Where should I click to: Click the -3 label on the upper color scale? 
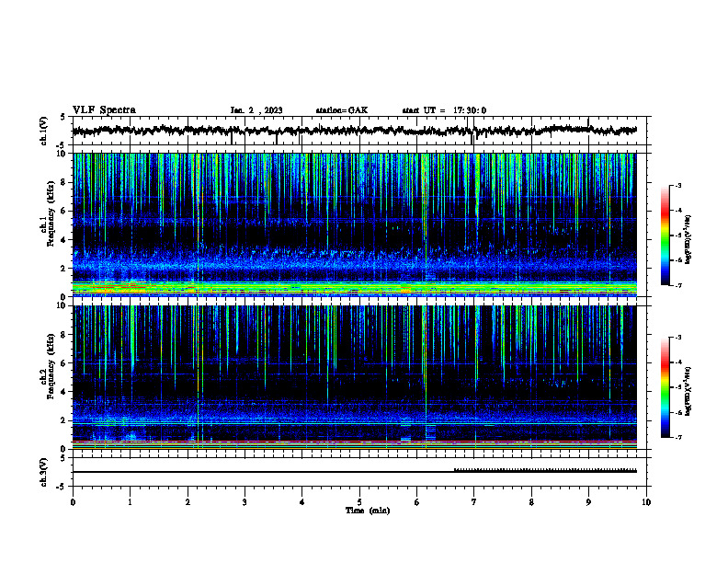coord(678,186)
